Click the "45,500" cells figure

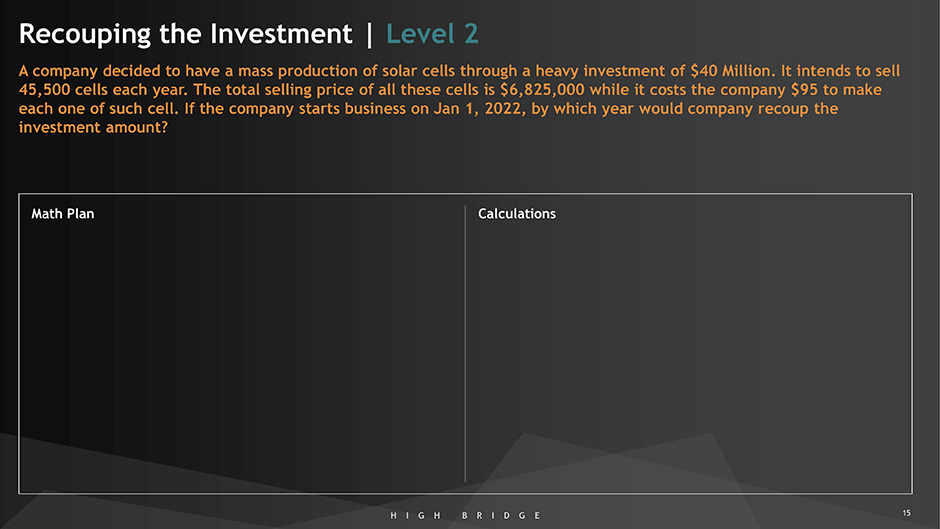coord(44,90)
